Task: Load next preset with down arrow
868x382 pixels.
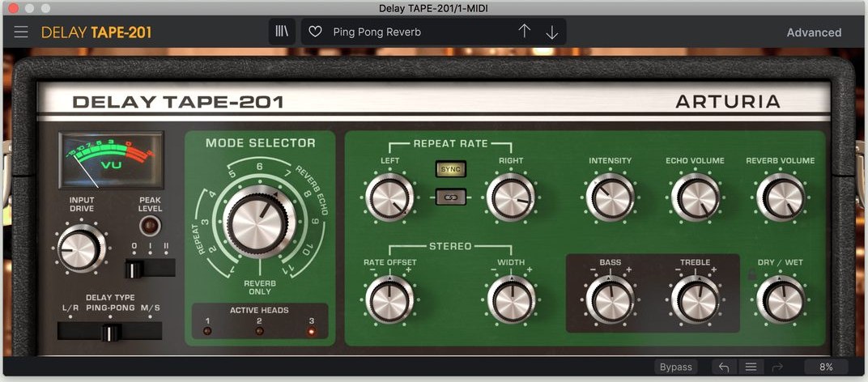Action: pos(552,32)
